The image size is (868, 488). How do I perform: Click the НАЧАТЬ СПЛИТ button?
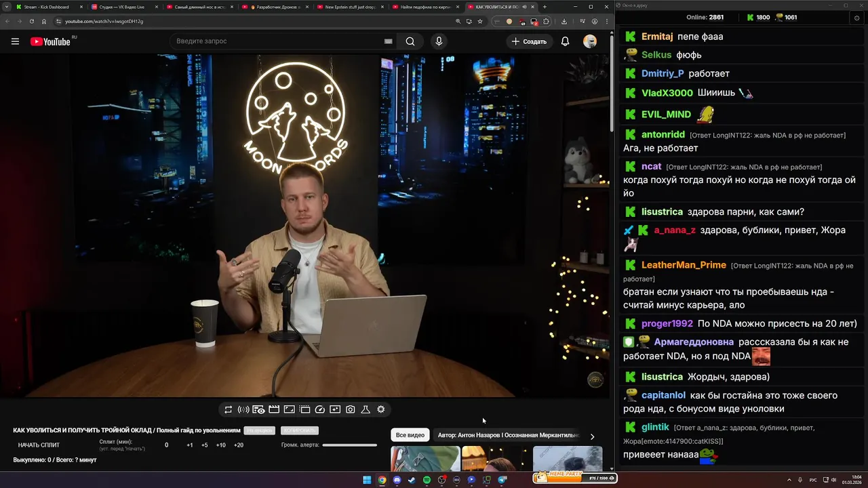pyautogui.click(x=39, y=445)
